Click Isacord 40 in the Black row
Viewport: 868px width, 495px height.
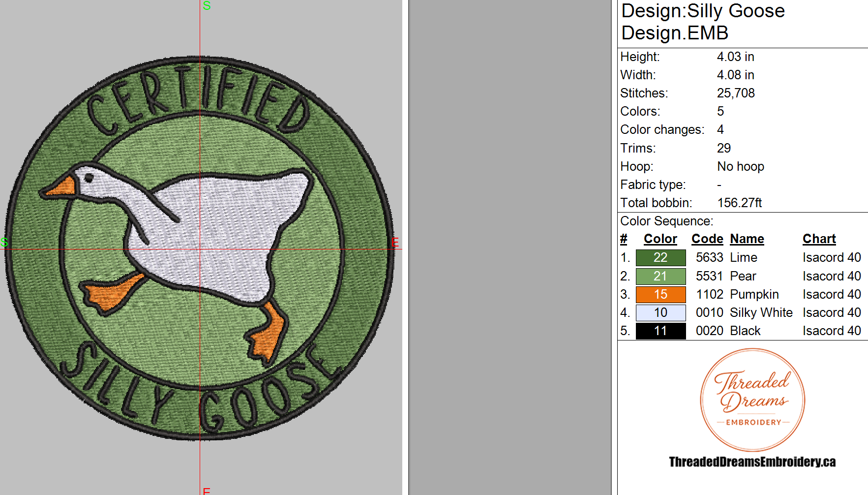[832, 331]
